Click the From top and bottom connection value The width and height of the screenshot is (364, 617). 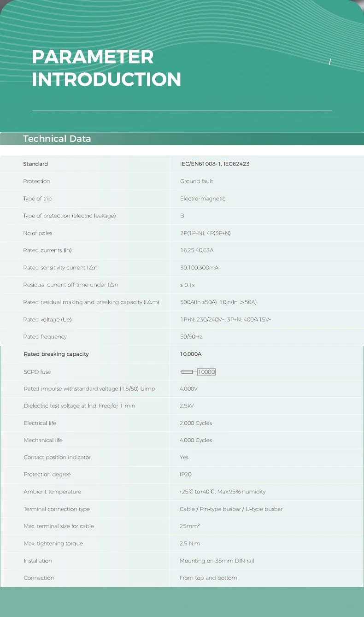point(208,578)
